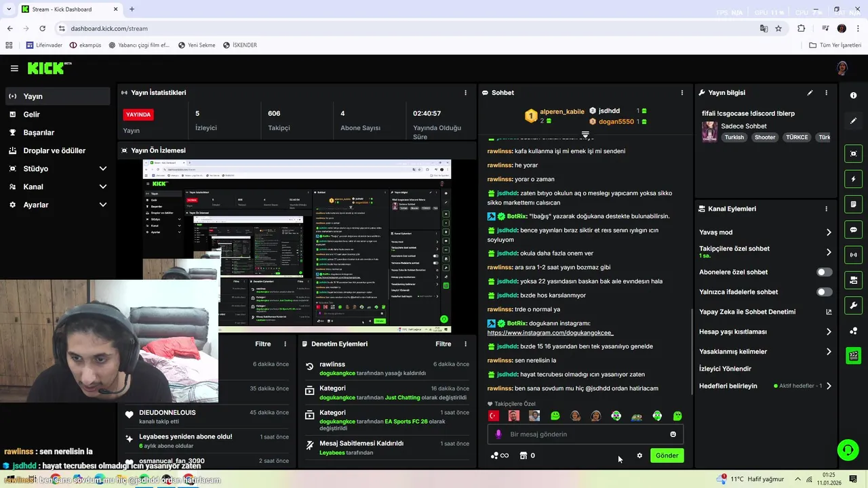Click Filtre in the activity feed panel

(x=263, y=344)
